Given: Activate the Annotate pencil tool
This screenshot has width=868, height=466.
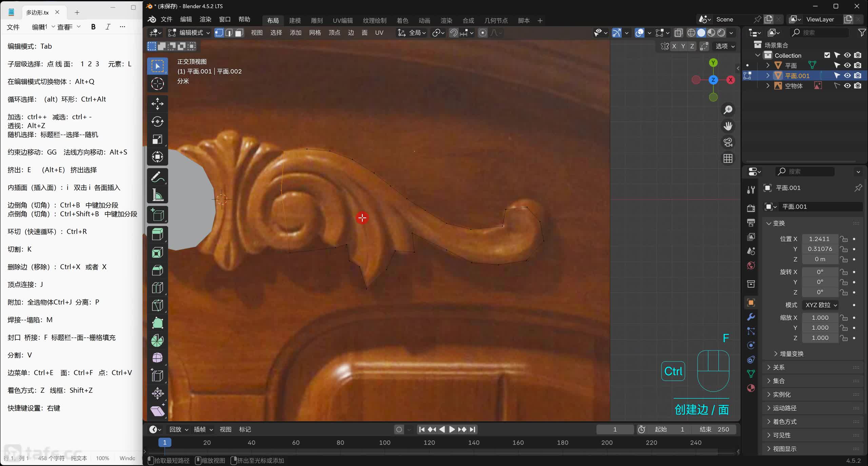Looking at the screenshot, I should click(x=157, y=177).
